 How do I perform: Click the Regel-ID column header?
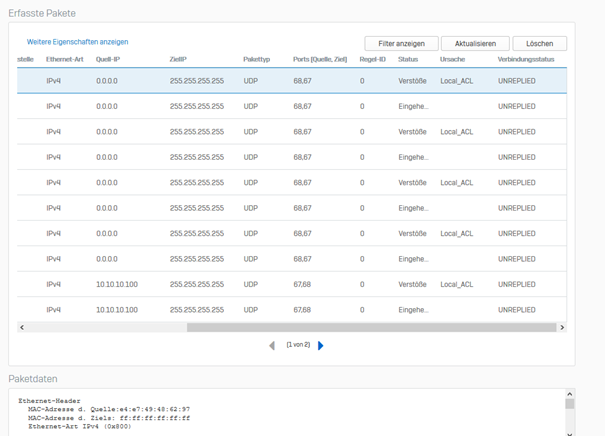coord(372,59)
